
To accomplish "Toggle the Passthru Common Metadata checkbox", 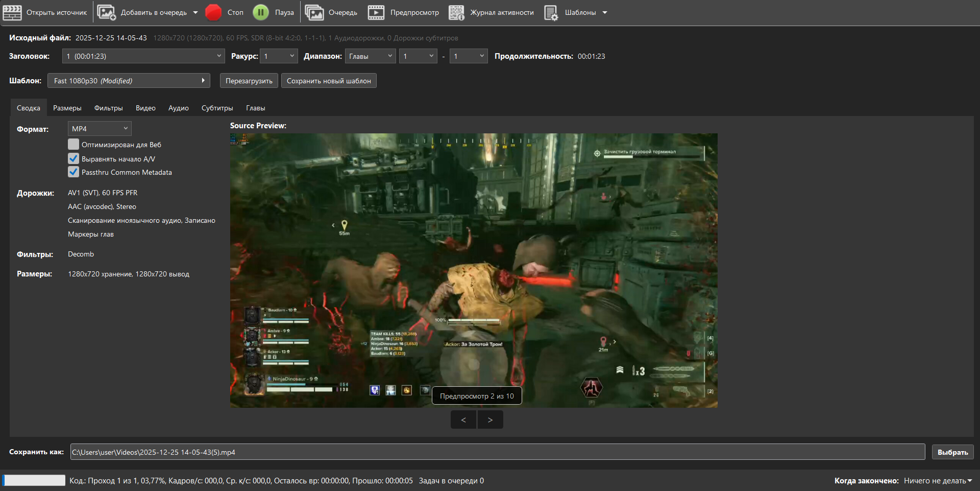I will (x=73, y=172).
